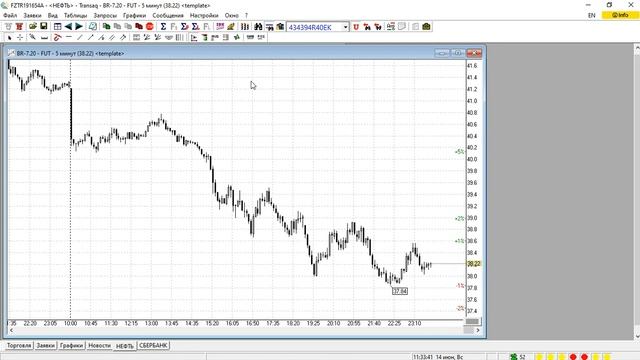Click the +5% level marker on chart
The image size is (640, 360).
click(459, 152)
